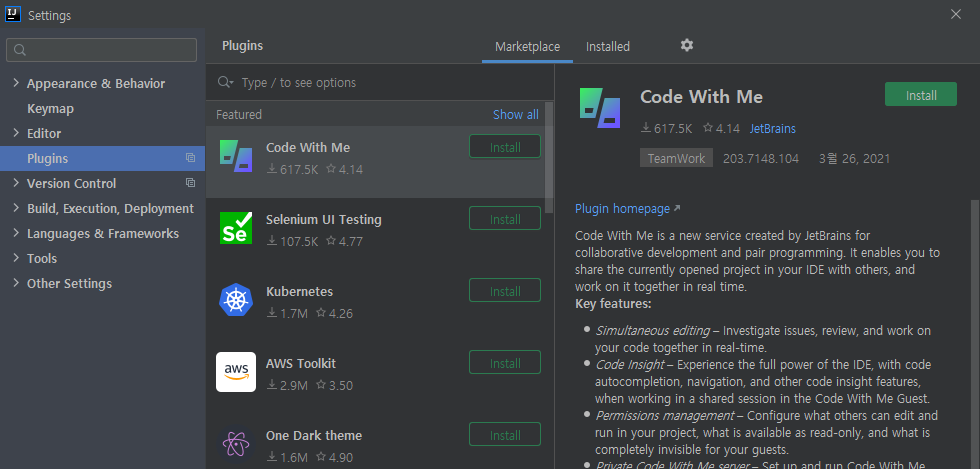This screenshot has height=469, width=980.
Task: Click the Selenium UI Testing plugin icon
Action: (x=236, y=228)
